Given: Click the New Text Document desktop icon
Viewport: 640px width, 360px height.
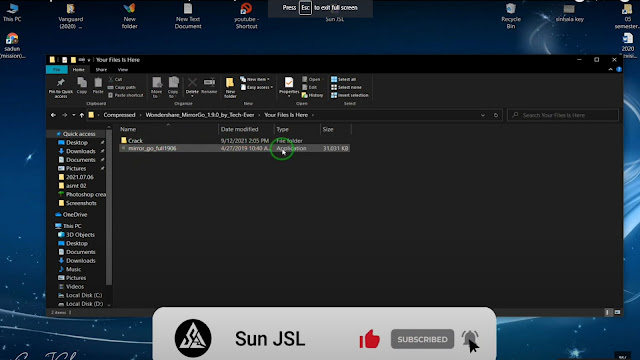Looking at the screenshot, I should [188, 16].
